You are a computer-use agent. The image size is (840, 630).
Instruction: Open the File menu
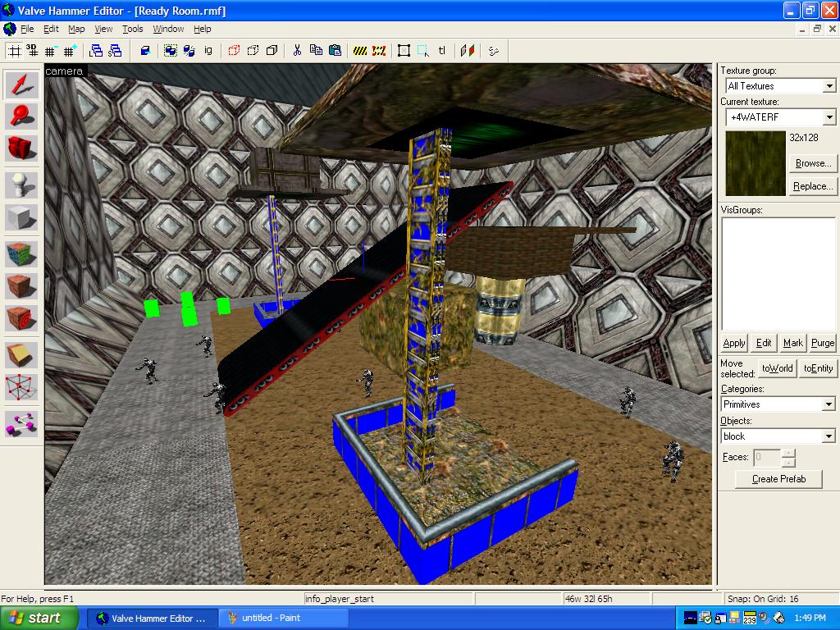click(27, 29)
